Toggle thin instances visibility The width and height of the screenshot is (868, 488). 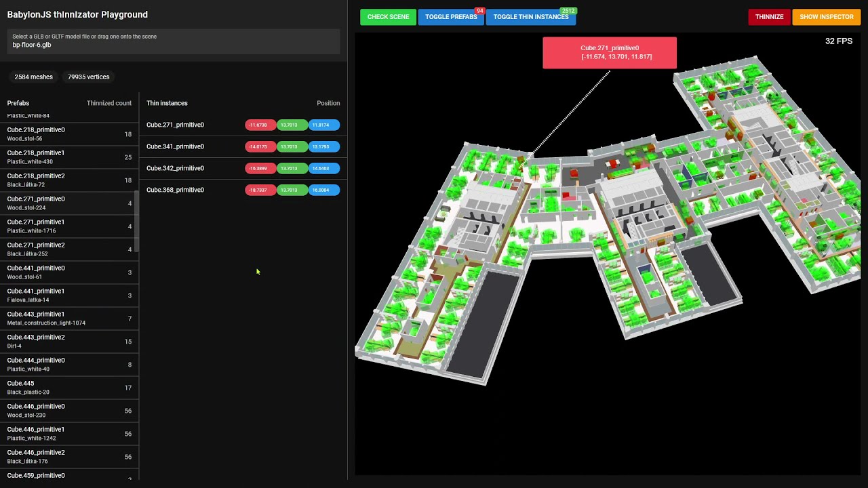coord(531,17)
